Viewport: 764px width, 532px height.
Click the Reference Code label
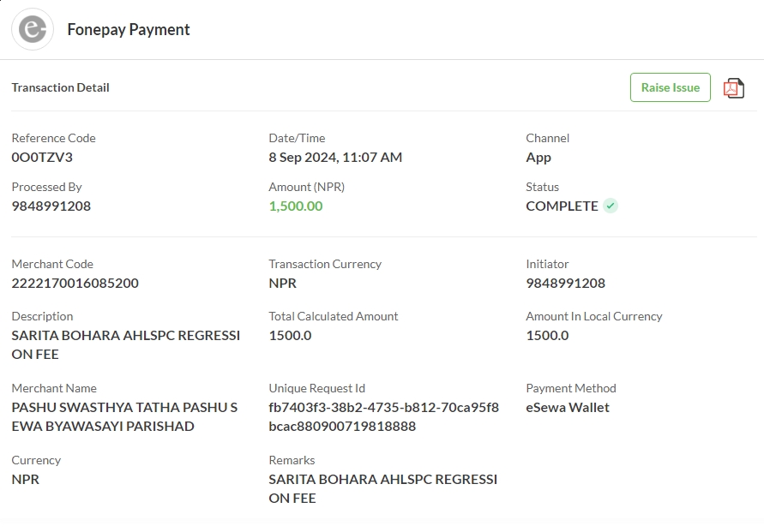(x=54, y=138)
